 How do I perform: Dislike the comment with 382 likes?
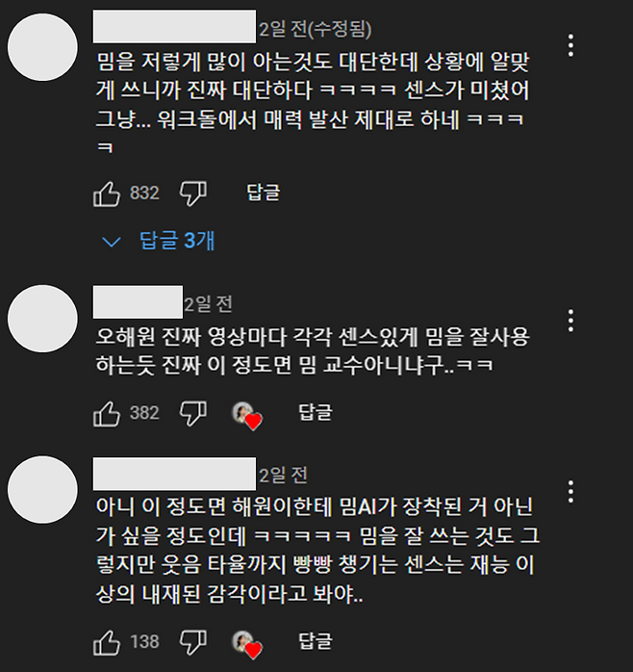click(193, 413)
